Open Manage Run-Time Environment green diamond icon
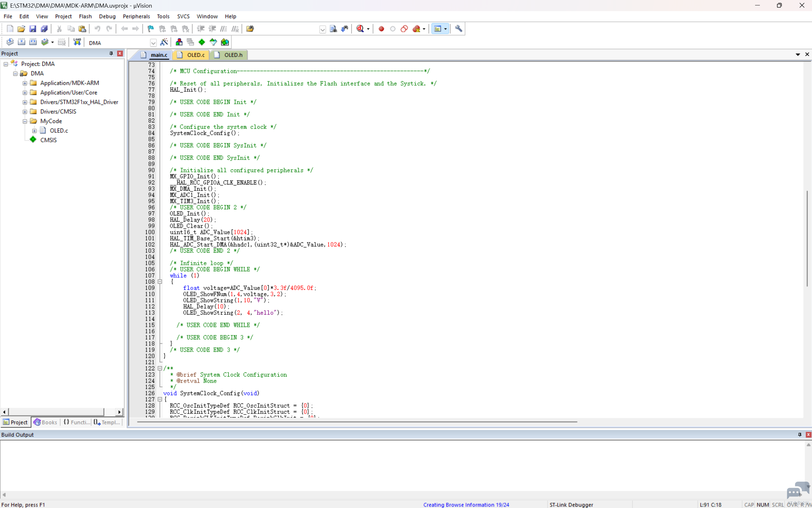 click(202, 42)
